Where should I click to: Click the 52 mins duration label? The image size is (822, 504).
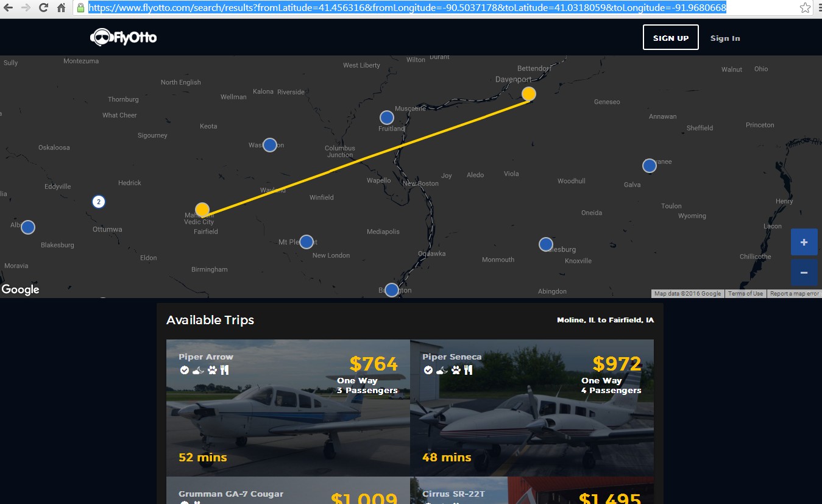[x=203, y=457]
